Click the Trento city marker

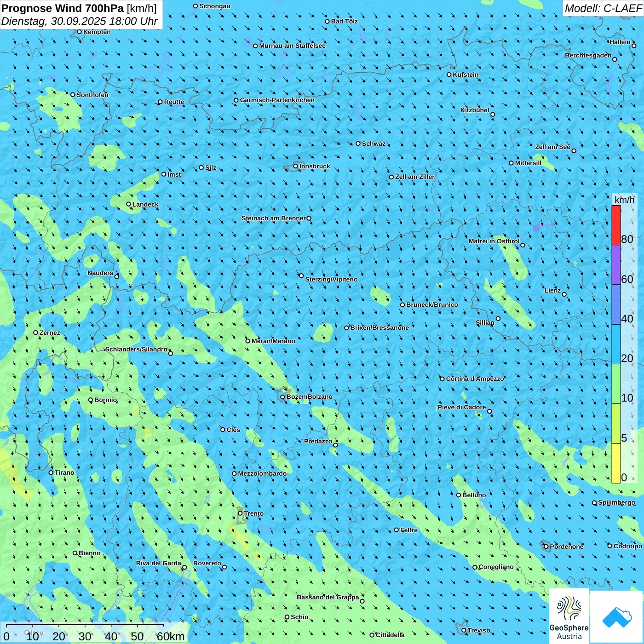[240, 513]
